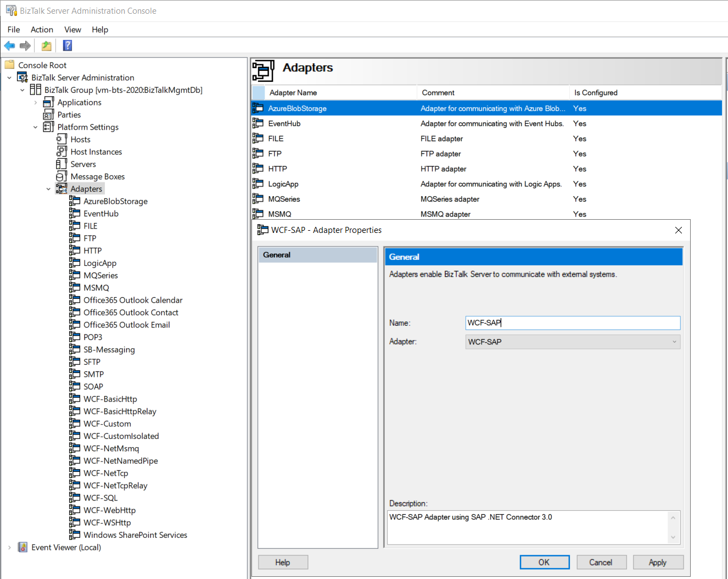The height and width of the screenshot is (579, 728).
Task: Select the AzureBlobStorage row in adapters list
Action: (486, 108)
